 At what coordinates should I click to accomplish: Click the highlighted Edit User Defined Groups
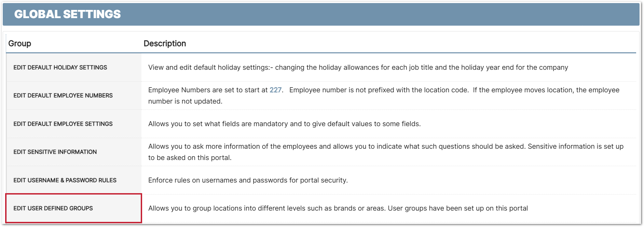tap(53, 208)
